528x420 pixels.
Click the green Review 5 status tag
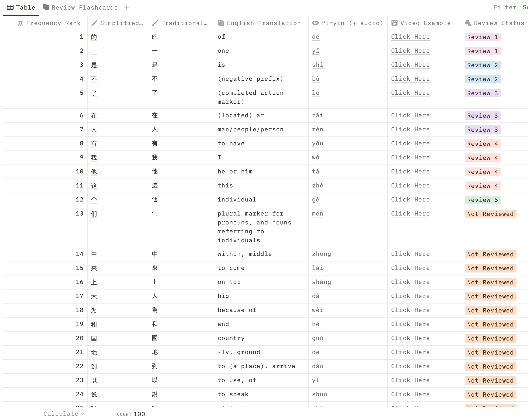482,200
